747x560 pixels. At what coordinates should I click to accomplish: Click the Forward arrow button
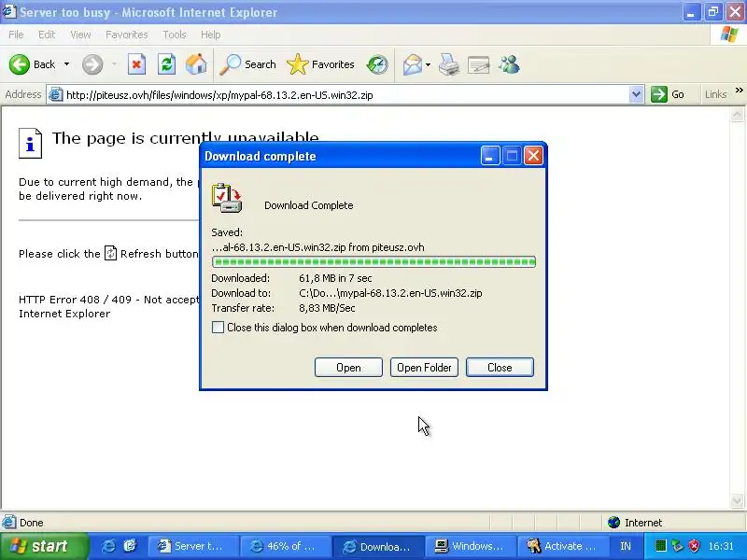(92, 64)
